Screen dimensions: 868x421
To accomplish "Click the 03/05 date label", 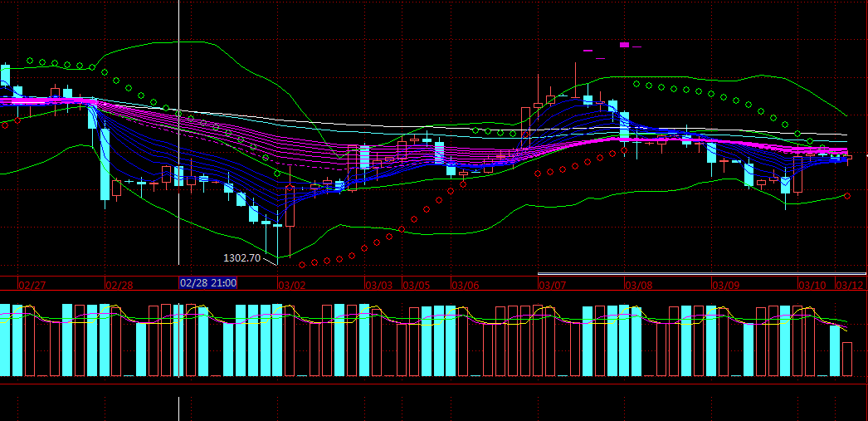I will click(416, 286).
